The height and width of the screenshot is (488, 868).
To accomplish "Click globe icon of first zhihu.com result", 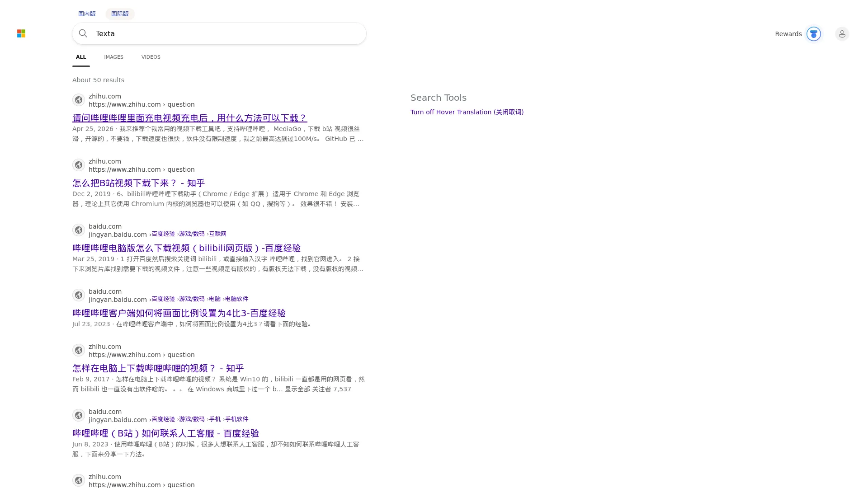I will (79, 100).
